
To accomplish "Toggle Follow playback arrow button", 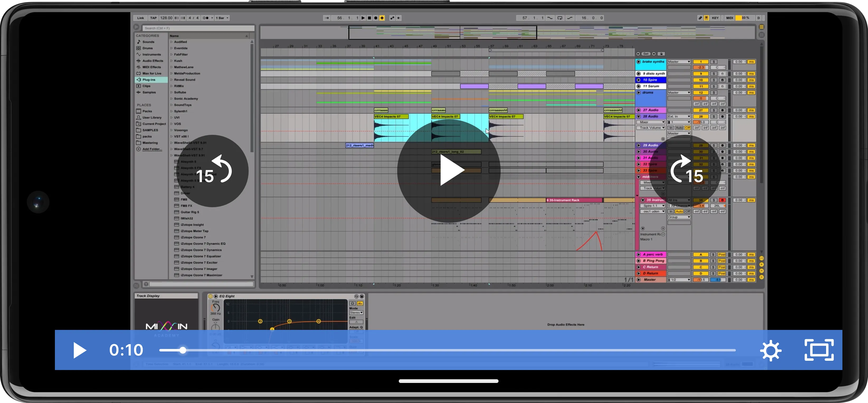I will pyautogui.click(x=326, y=18).
